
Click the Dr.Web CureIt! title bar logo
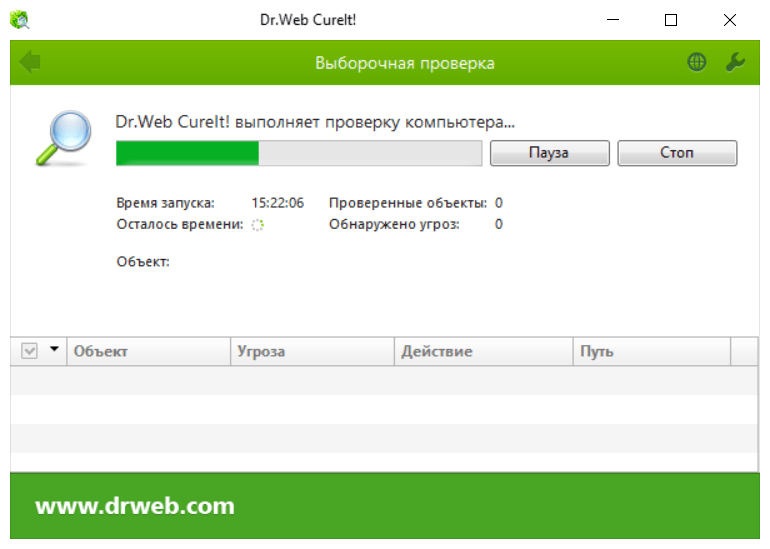(20, 20)
